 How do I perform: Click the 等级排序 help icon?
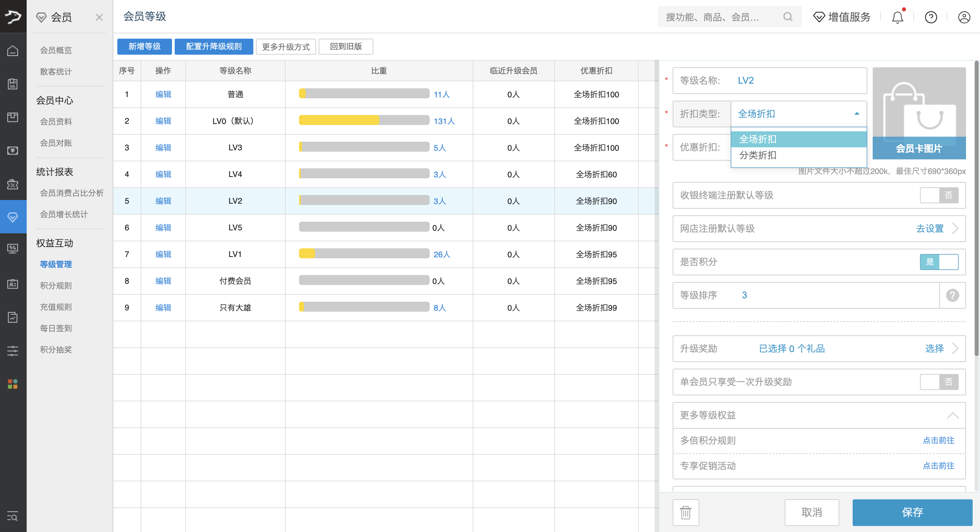(x=952, y=295)
